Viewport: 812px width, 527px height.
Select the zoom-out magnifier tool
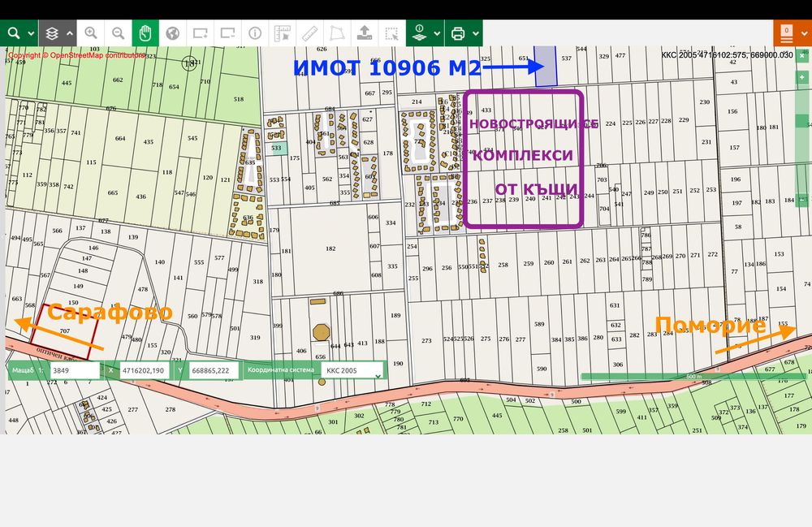click(118, 33)
